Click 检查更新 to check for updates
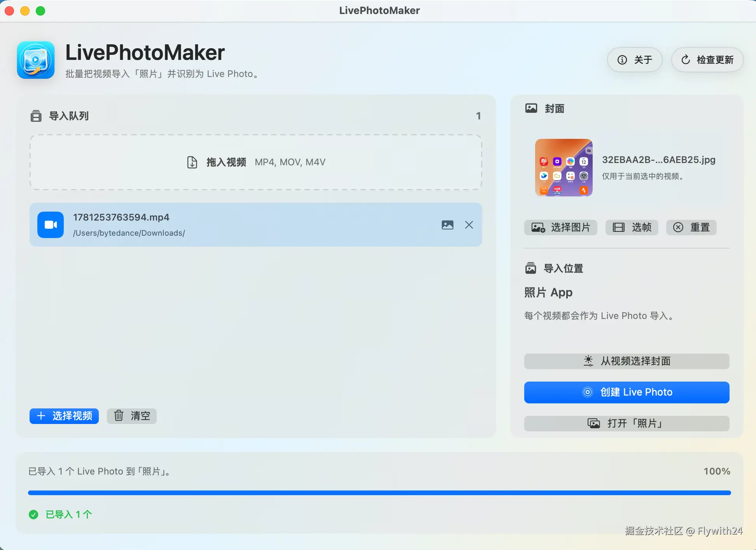The image size is (756, 550). click(707, 60)
